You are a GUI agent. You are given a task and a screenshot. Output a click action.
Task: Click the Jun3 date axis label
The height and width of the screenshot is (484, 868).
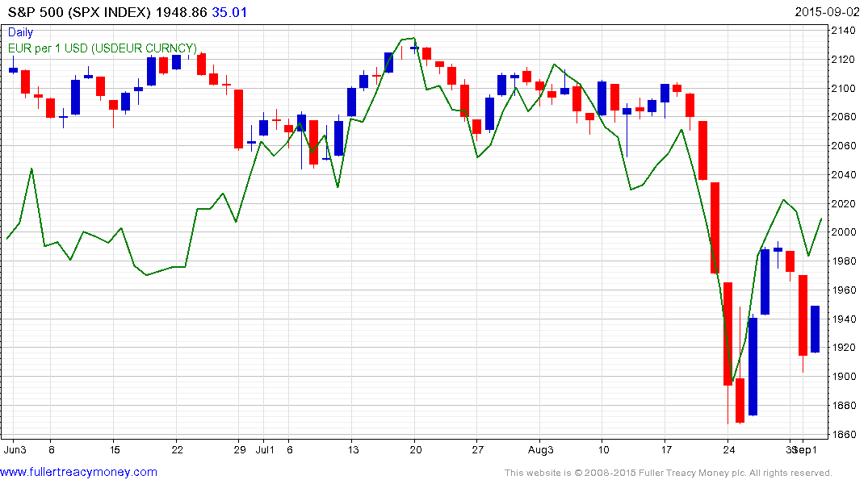[15, 449]
